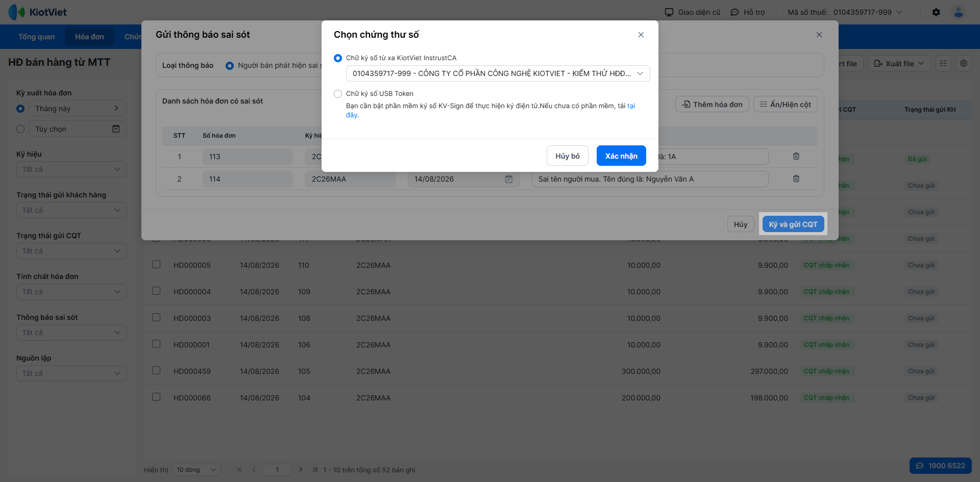Click the Số hóa đơn column header

pyautogui.click(x=219, y=136)
